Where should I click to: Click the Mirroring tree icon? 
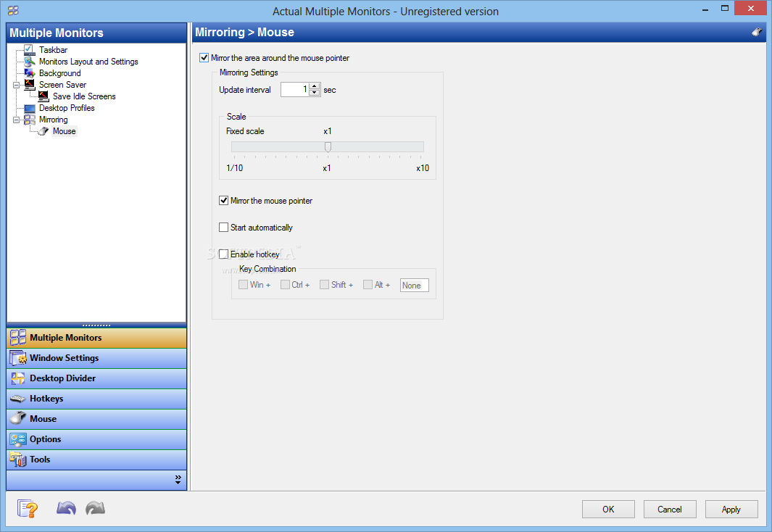click(30, 120)
